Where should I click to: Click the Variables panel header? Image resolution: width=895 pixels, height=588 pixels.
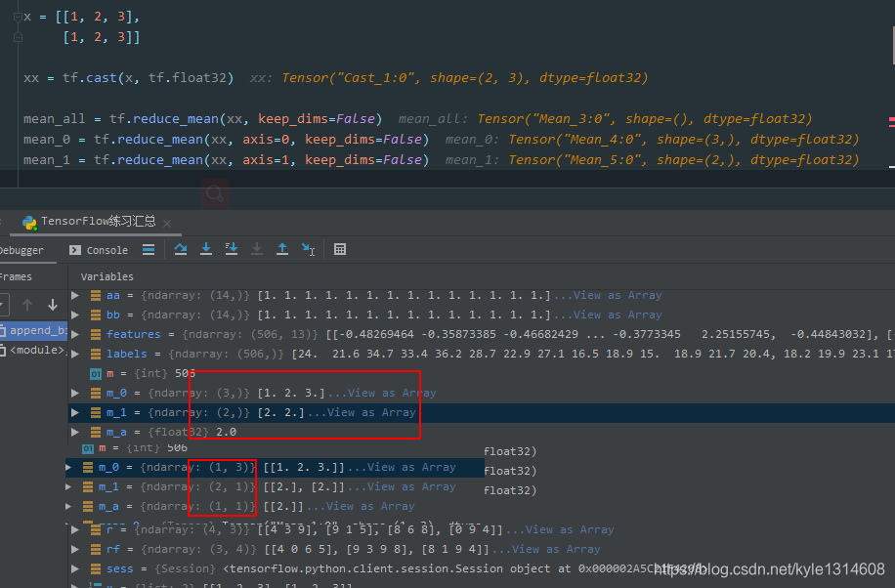pyautogui.click(x=107, y=276)
